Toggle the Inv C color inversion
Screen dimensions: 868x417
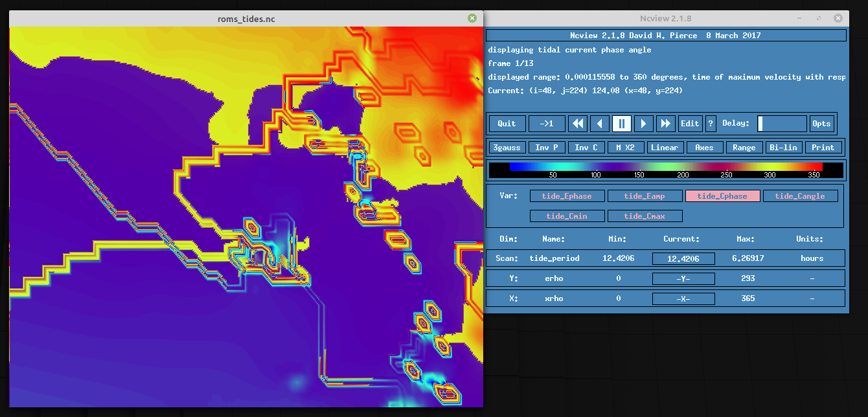(586, 147)
